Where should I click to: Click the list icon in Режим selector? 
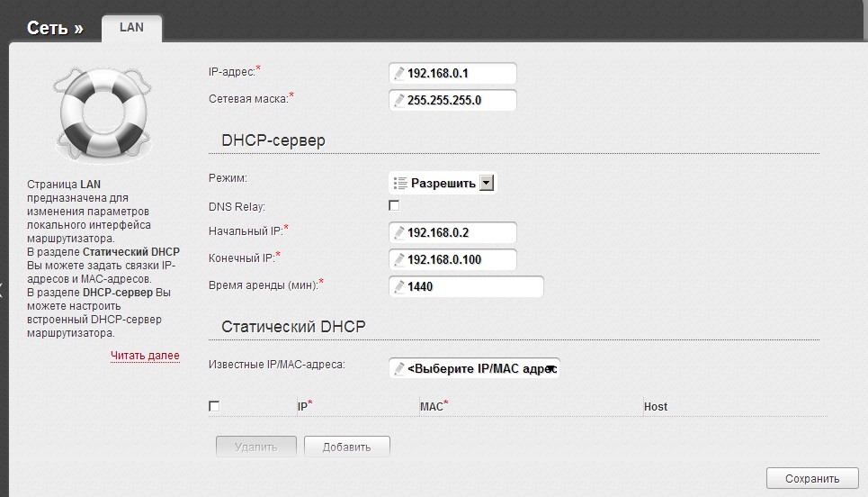point(400,183)
